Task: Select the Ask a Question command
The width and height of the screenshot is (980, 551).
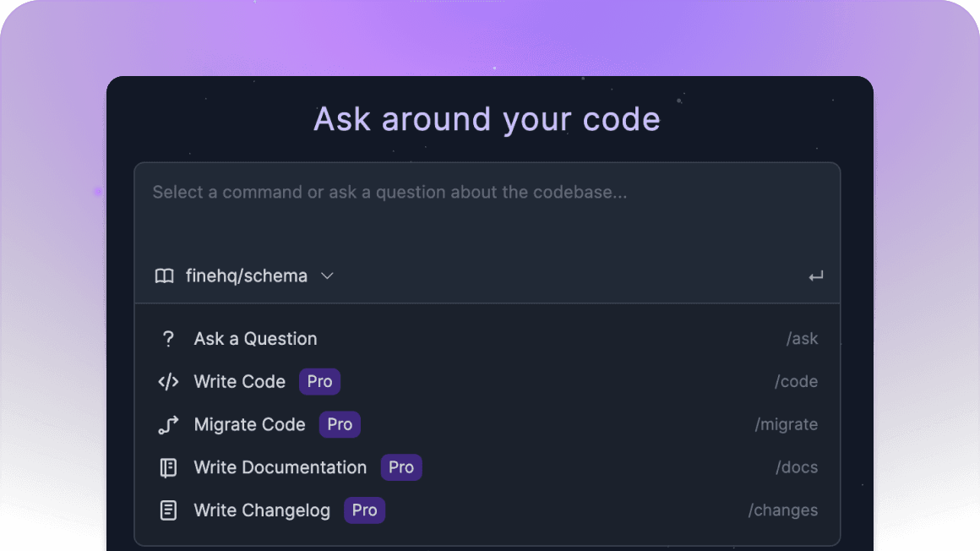Action: (x=487, y=339)
